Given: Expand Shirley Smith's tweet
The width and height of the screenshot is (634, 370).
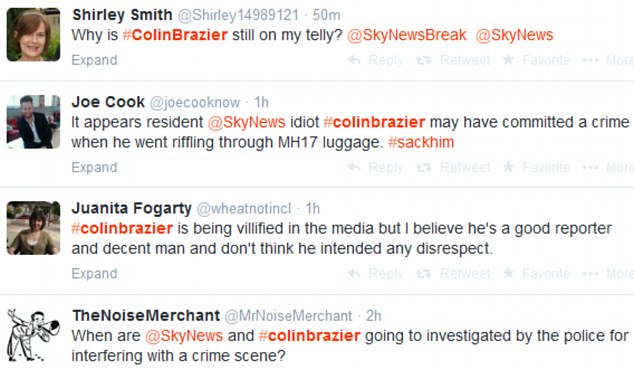Looking at the screenshot, I should (x=94, y=60).
